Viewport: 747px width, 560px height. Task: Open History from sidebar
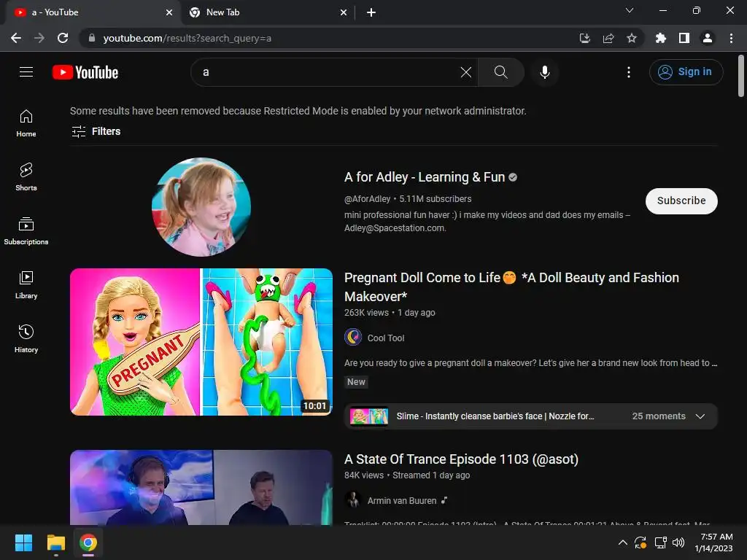(x=26, y=338)
